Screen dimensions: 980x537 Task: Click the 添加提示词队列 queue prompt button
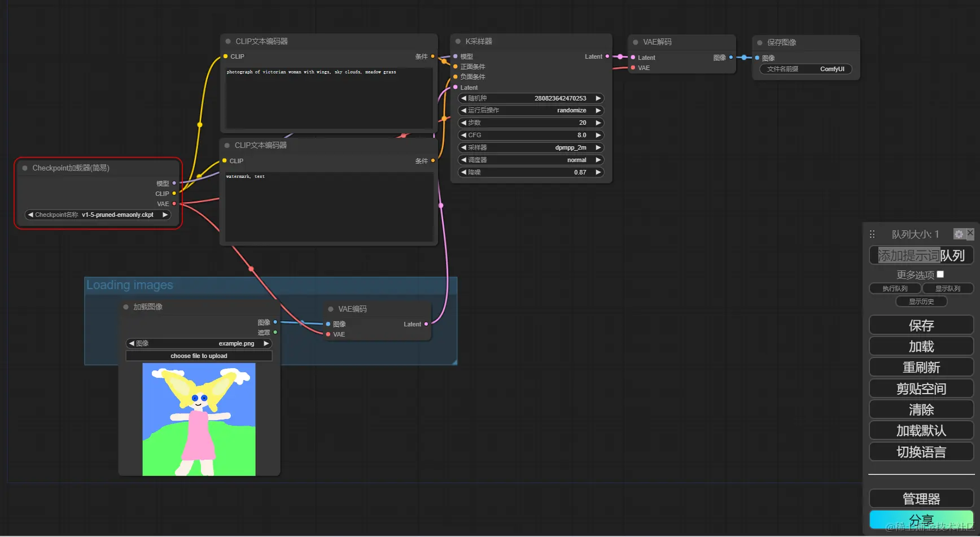pos(921,255)
